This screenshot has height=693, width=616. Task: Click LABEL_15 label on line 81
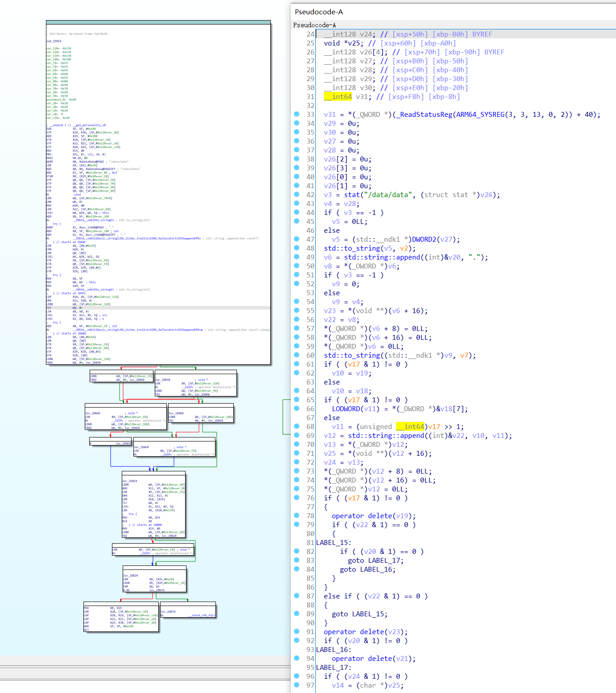point(334,542)
